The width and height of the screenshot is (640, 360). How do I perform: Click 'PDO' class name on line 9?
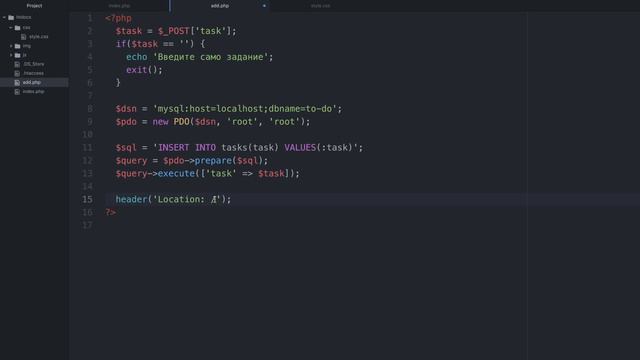182,122
